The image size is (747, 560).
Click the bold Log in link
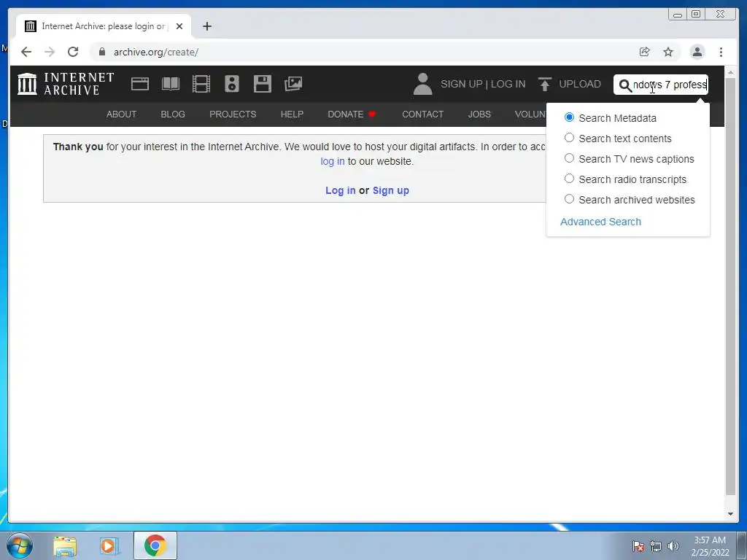coord(340,190)
